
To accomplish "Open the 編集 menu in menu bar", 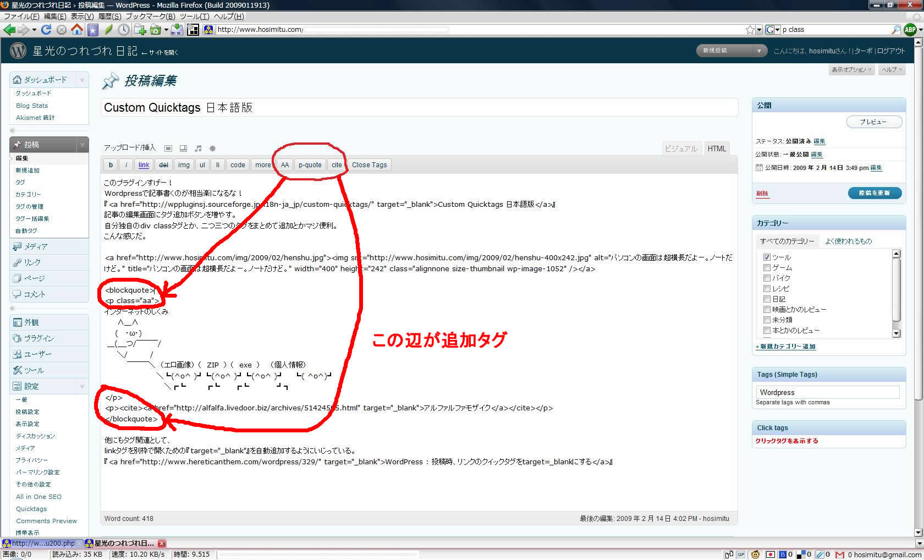I will 54,16.
